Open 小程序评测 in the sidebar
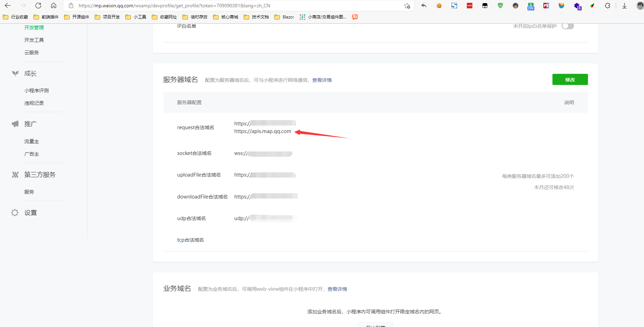This screenshot has width=644, height=327. click(37, 91)
